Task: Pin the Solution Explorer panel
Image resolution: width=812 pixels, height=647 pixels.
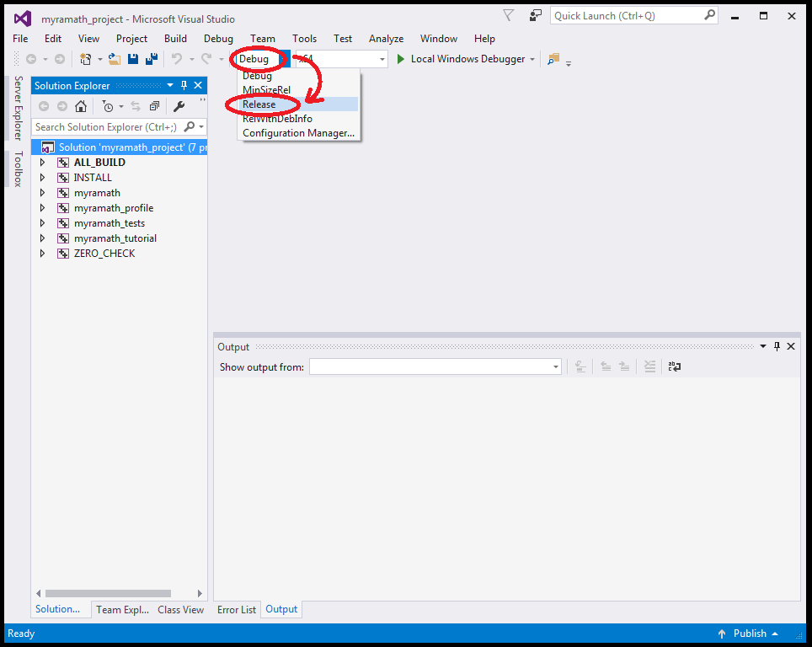Action: pyautogui.click(x=184, y=85)
